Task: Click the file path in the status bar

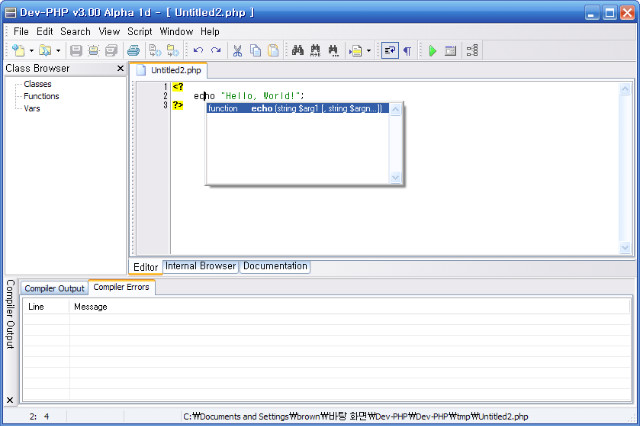Action: point(356,417)
